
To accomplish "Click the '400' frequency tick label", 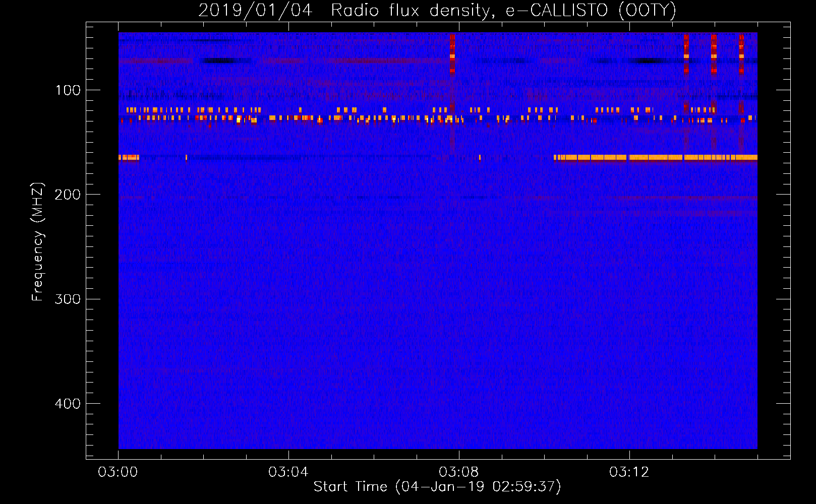I will (68, 404).
